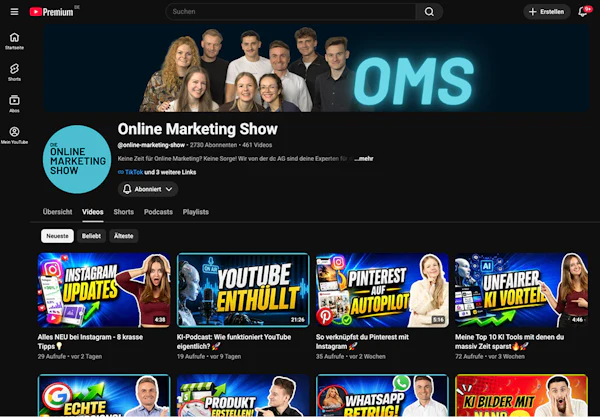Open the Erstellen create menu
This screenshot has width=600, height=417.
point(546,12)
